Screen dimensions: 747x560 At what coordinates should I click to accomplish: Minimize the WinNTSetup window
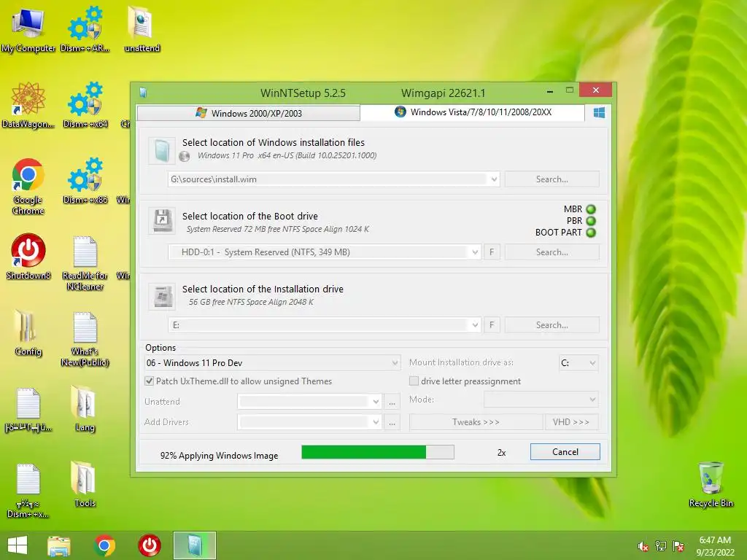click(x=550, y=90)
